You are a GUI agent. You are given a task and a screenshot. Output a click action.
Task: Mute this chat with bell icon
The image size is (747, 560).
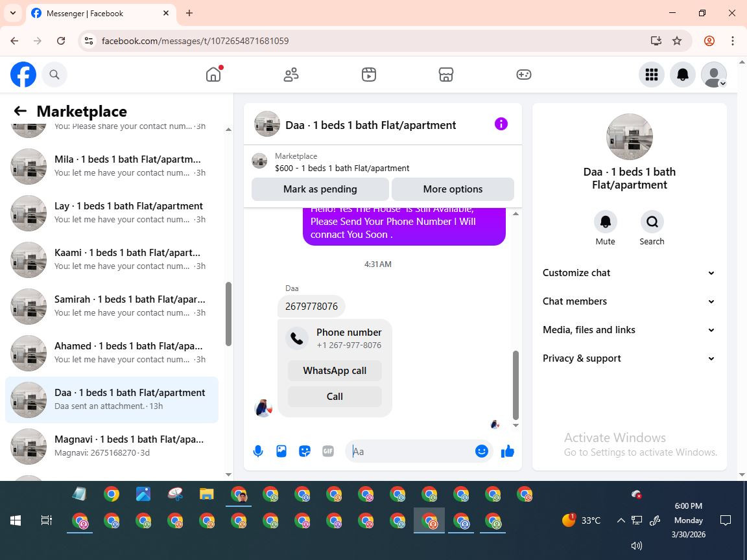point(606,222)
